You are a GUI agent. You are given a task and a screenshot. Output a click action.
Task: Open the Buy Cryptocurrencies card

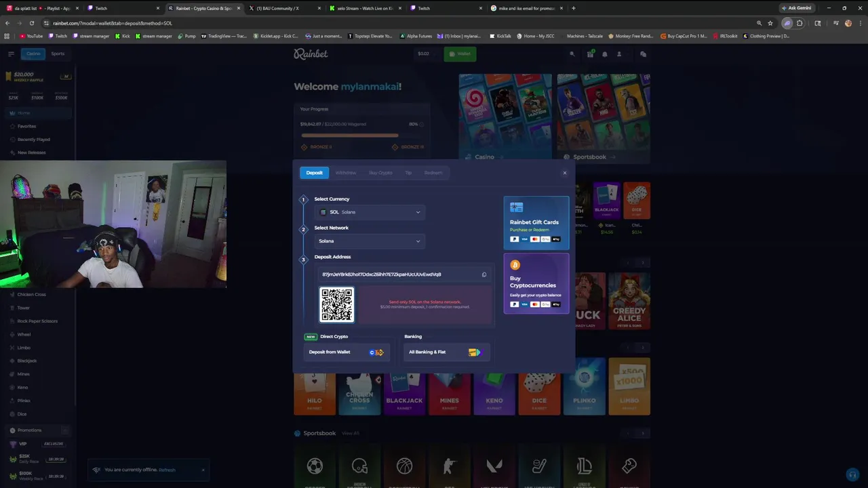tap(536, 283)
